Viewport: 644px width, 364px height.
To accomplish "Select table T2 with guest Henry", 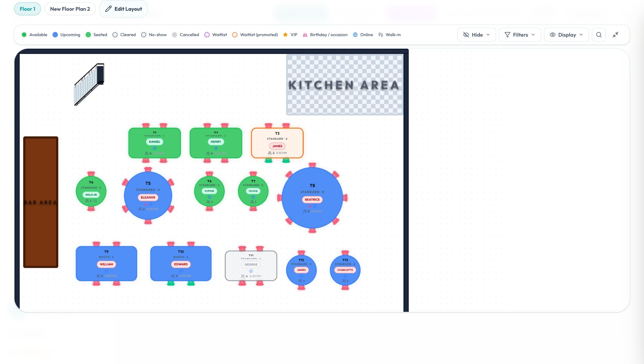I will point(216,143).
